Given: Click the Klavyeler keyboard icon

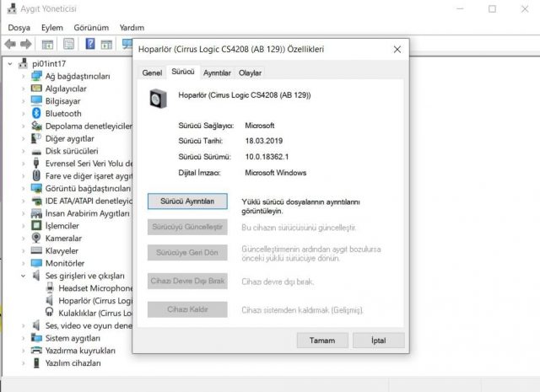Looking at the screenshot, I should click(36, 250).
